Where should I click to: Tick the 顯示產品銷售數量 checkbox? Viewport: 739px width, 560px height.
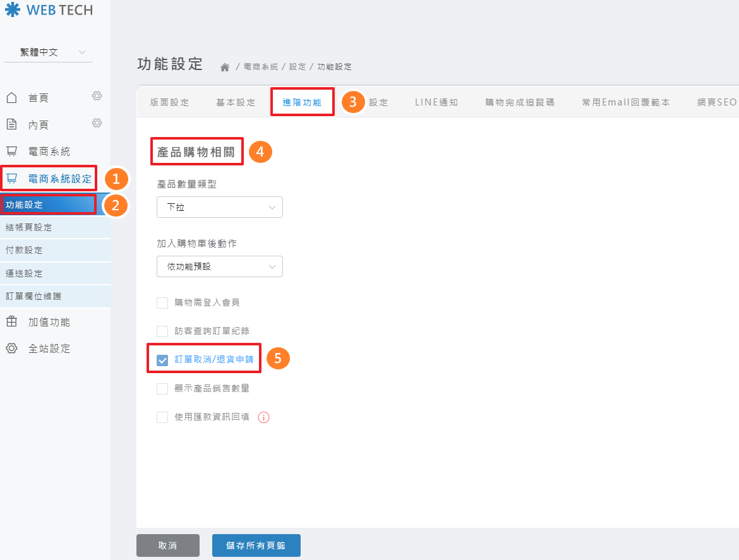[162, 389]
